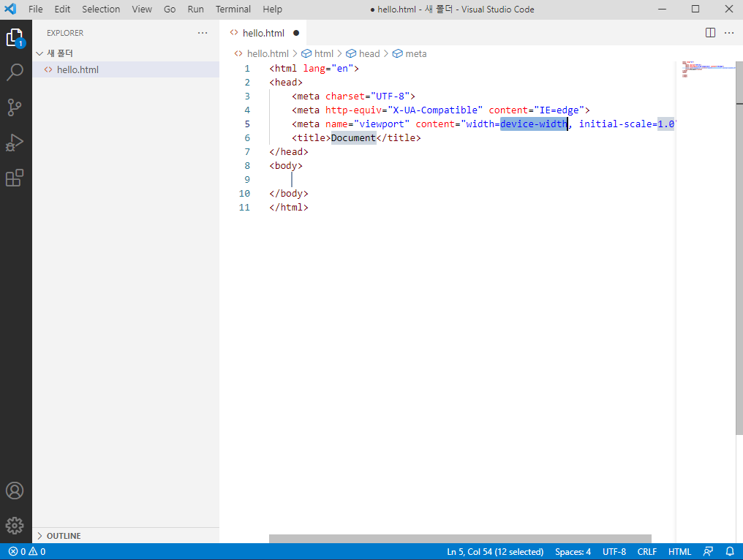Open the Help menu
The image size is (743, 560).
coord(273,9)
